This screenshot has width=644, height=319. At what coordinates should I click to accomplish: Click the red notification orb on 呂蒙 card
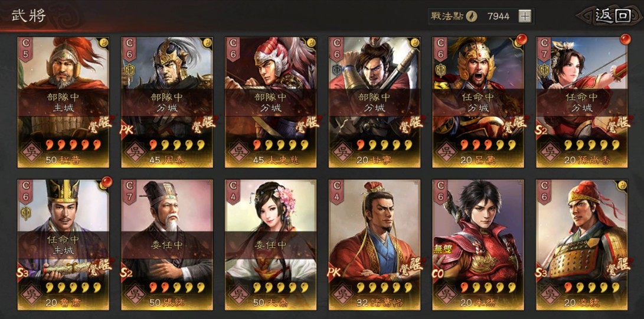coord(521,40)
